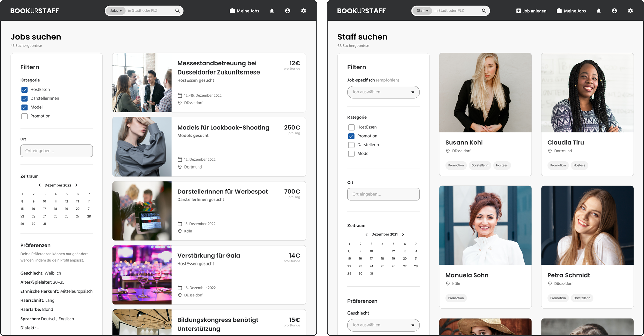The height and width of the screenshot is (336, 644).
Task: Check HostEssen in Staff filter
Action: (351, 127)
